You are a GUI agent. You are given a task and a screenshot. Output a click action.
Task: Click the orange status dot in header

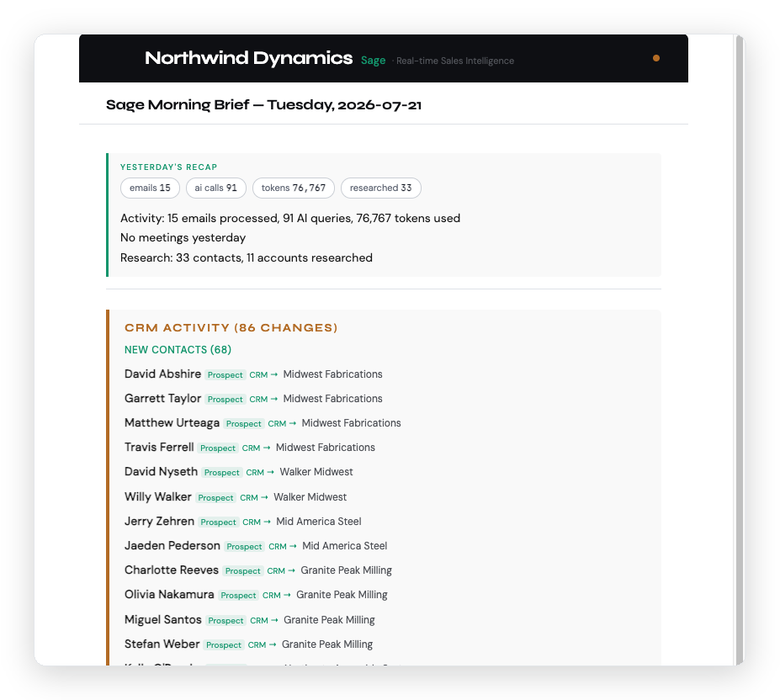click(656, 58)
